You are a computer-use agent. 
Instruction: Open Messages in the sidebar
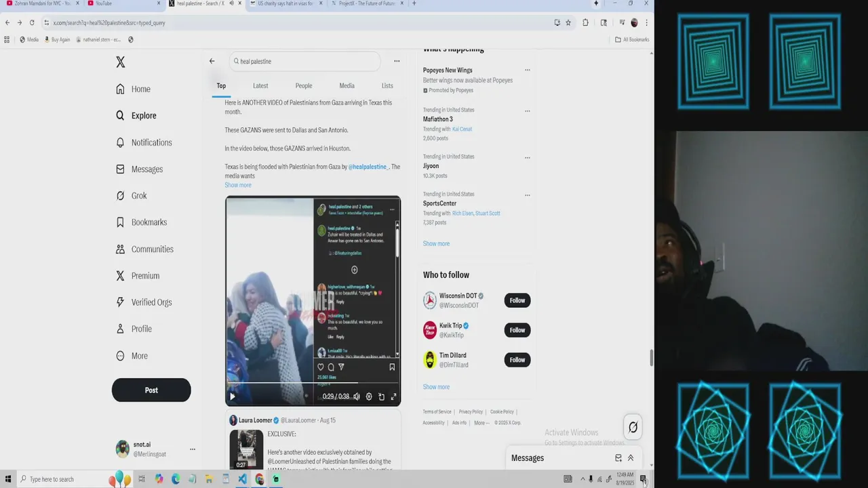(x=139, y=169)
